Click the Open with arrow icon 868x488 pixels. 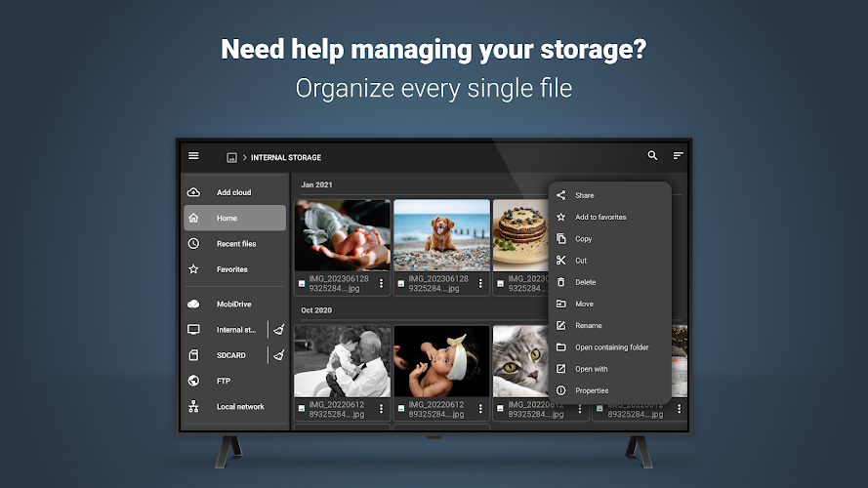point(560,369)
